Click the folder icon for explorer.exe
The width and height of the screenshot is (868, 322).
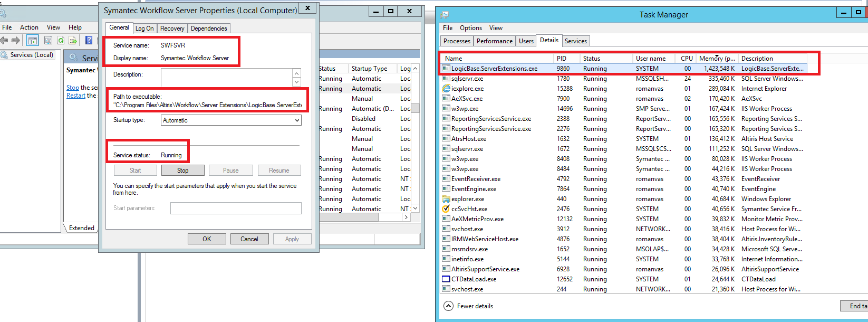click(x=446, y=199)
